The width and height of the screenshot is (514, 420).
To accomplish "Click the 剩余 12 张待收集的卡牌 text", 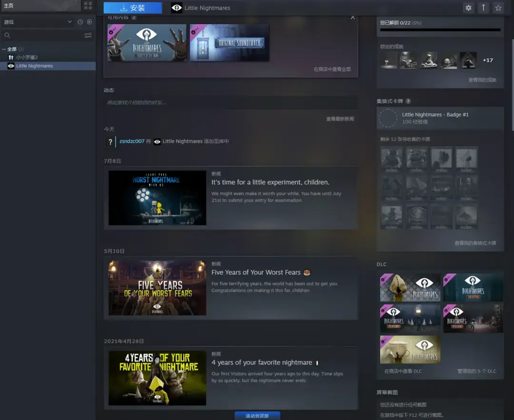I will [405, 139].
